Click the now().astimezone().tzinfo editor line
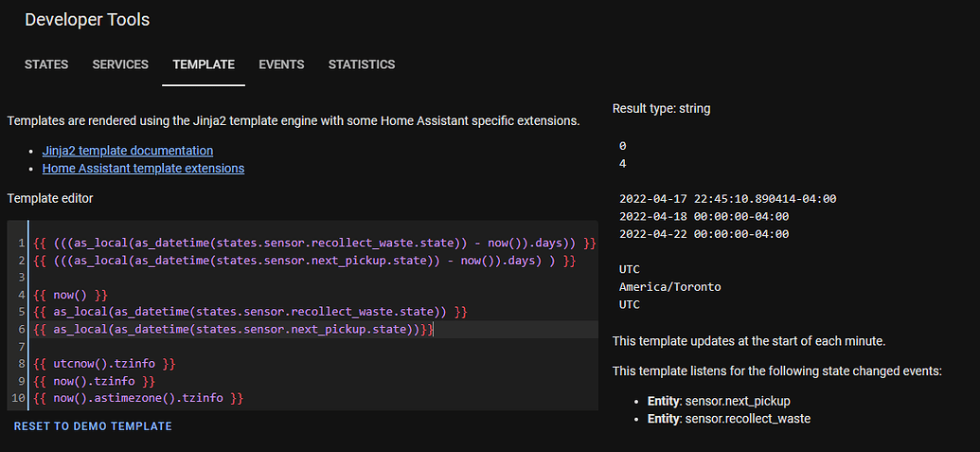 138,398
